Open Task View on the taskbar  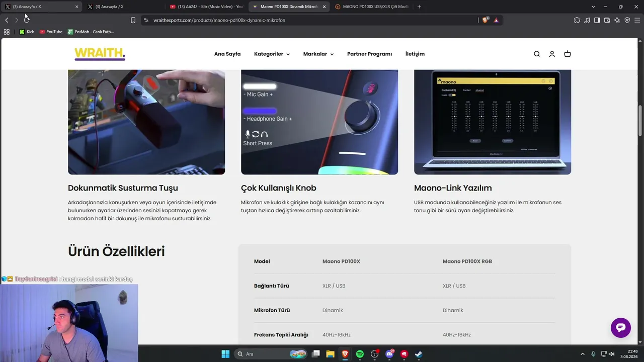pyautogui.click(x=315, y=354)
